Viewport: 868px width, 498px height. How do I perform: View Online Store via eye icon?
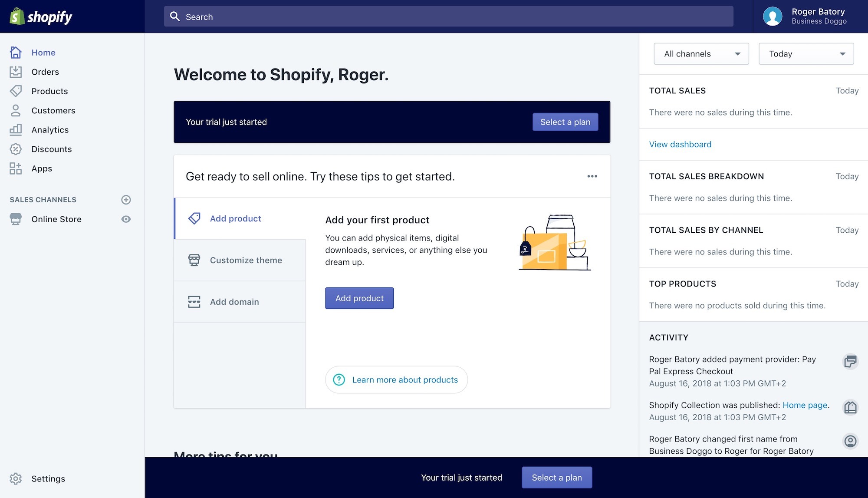[x=126, y=219]
